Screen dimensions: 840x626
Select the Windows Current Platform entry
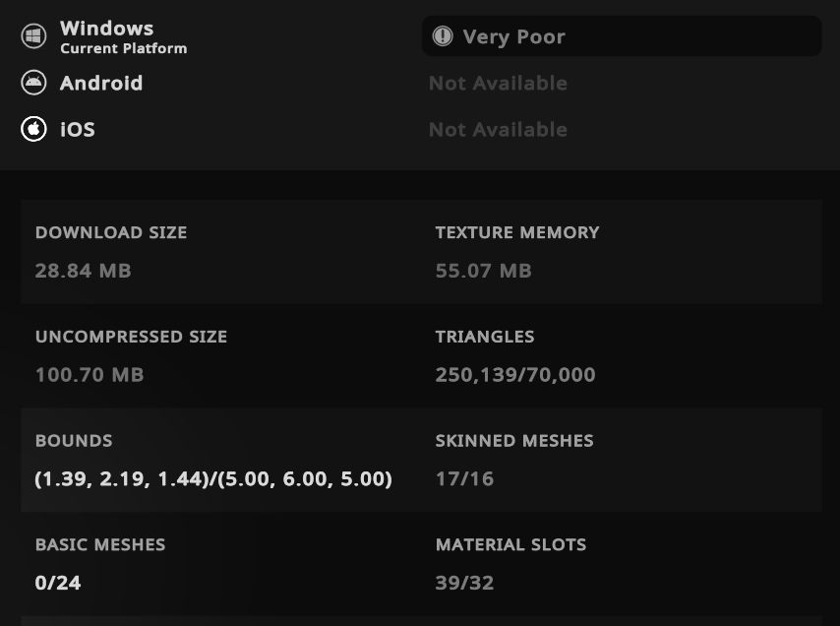(x=122, y=36)
